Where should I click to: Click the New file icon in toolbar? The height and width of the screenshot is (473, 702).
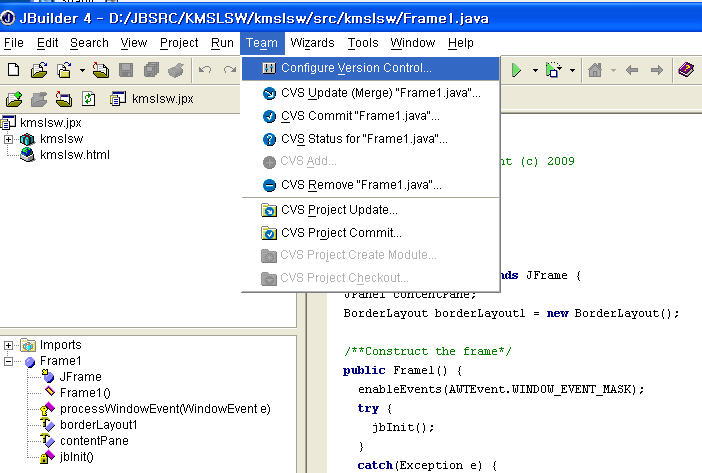click(x=13, y=70)
